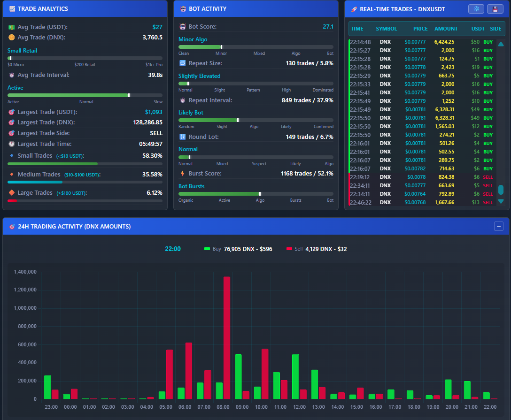The width and height of the screenshot is (511, 420).
Task: Click the 128,286.85 largest DNX trade value
Action: (x=147, y=122)
